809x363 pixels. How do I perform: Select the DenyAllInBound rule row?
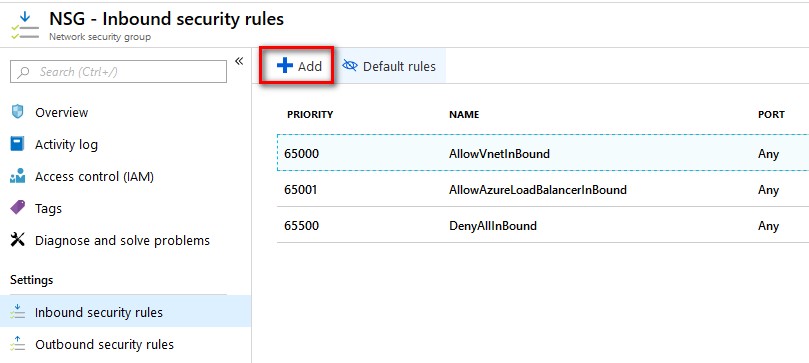pos(543,225)
